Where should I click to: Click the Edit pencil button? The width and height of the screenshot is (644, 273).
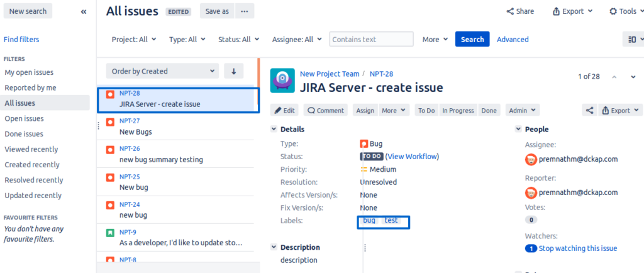point(285,111)
